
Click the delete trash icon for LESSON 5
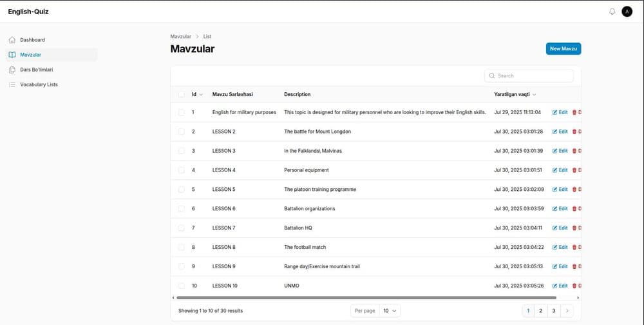pos(574,189)
